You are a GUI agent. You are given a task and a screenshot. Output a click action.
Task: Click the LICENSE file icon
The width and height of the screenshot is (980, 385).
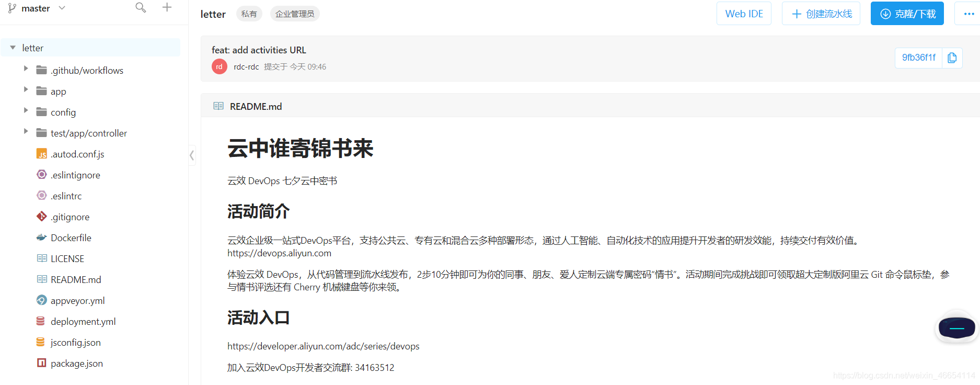coord(42,258)
